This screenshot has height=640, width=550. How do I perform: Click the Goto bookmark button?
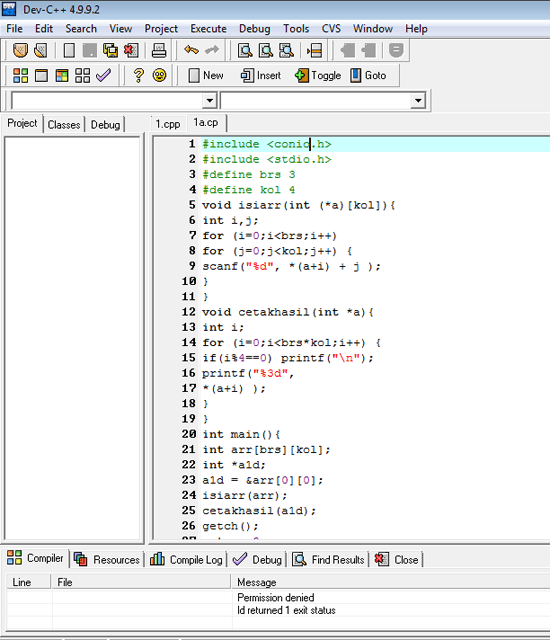click(x=368, y=76)
